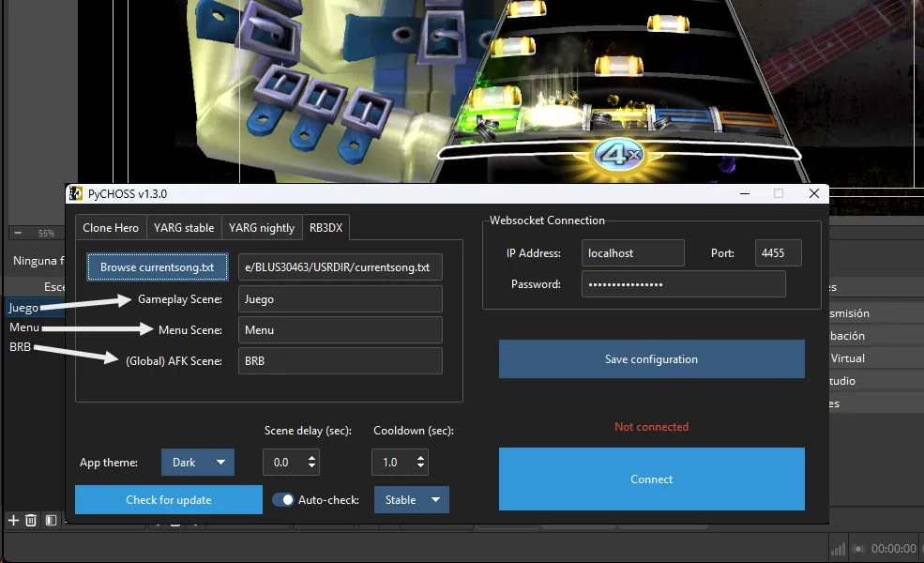
Task: Click the OBS zoom out minus button
Action: (18, 233)
